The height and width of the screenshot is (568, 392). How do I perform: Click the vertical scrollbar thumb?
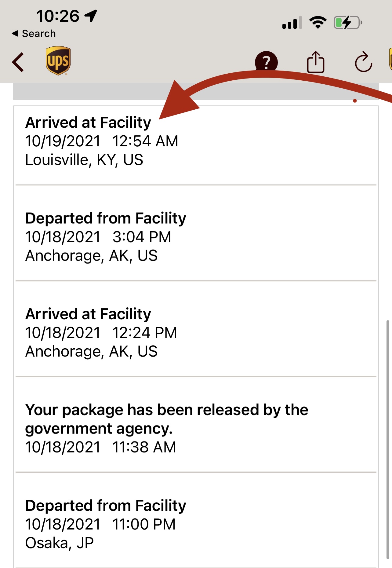[x=388, y=439]
